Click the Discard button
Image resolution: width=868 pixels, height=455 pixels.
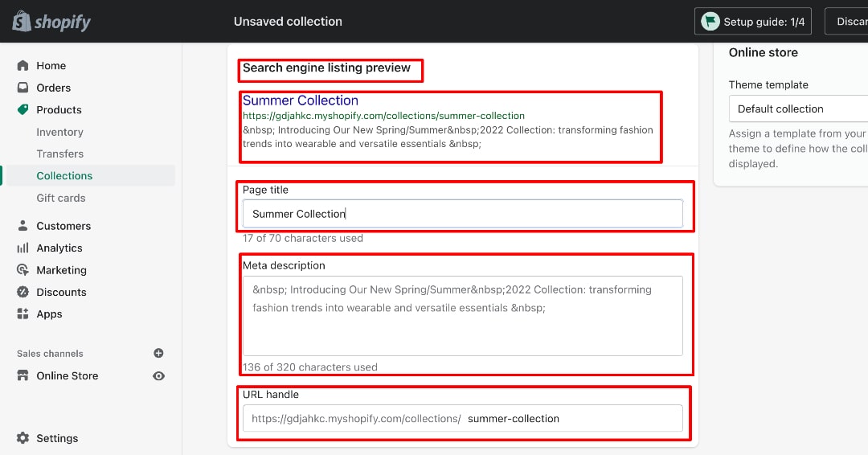tap(846, 22)
